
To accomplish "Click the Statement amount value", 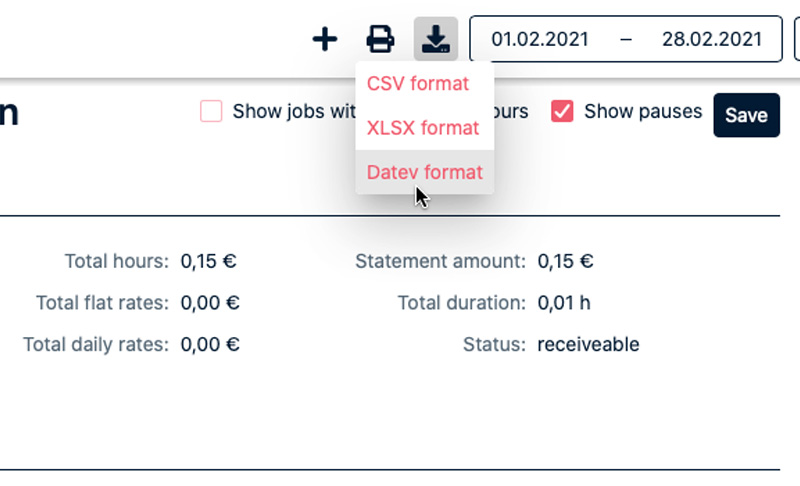I will pos(565,262).
